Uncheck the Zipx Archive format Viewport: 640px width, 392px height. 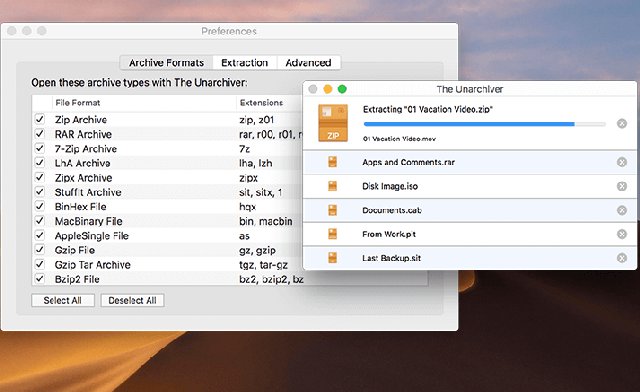coord(40,177)
